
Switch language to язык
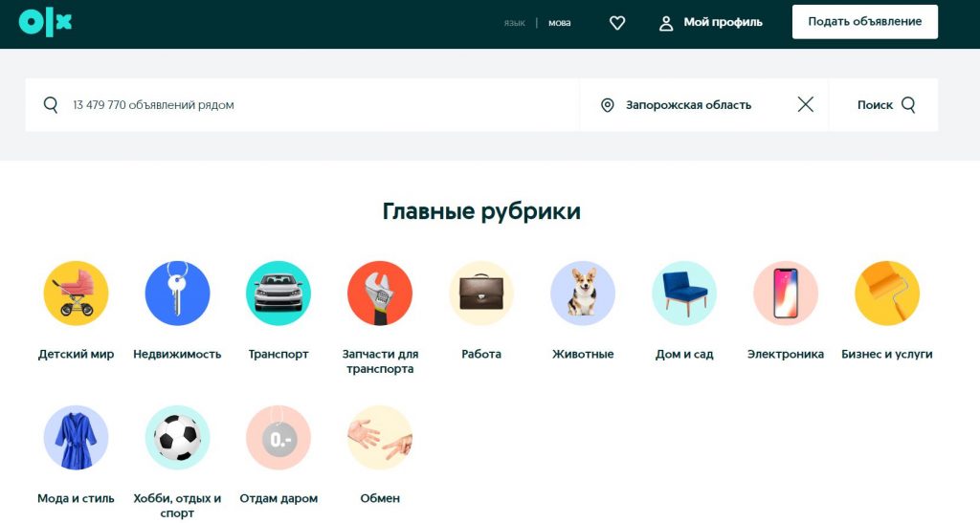click(514, 23)
